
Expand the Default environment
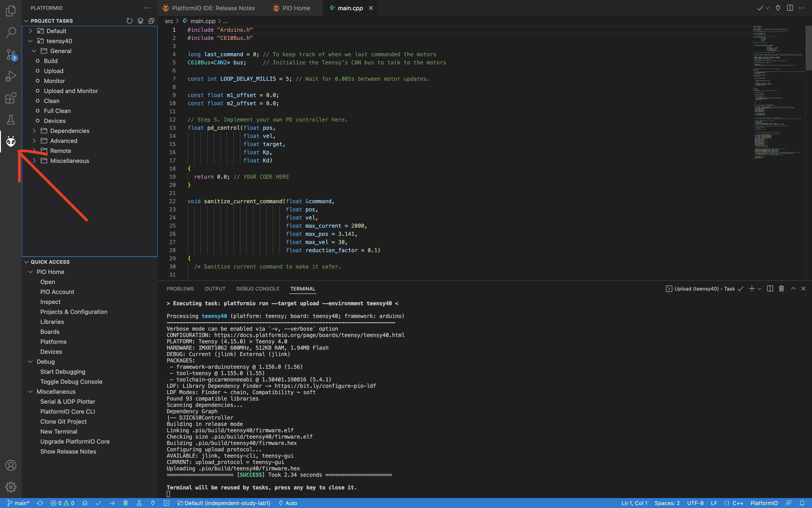point(31,31)
